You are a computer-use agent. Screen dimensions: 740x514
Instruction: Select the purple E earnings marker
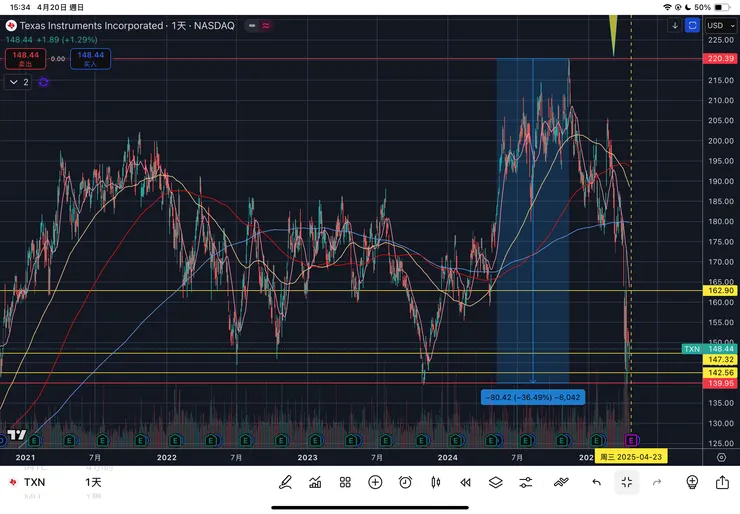coord(631,440)
